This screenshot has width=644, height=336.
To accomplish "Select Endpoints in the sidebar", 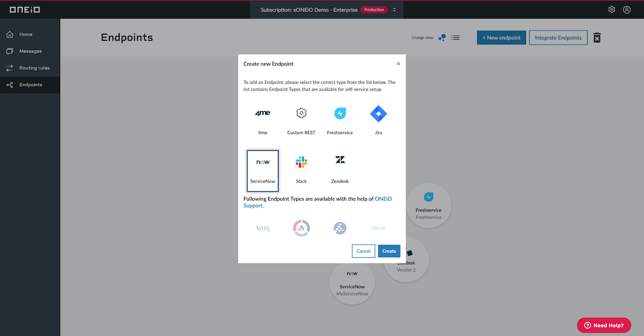I will (30, 85).
